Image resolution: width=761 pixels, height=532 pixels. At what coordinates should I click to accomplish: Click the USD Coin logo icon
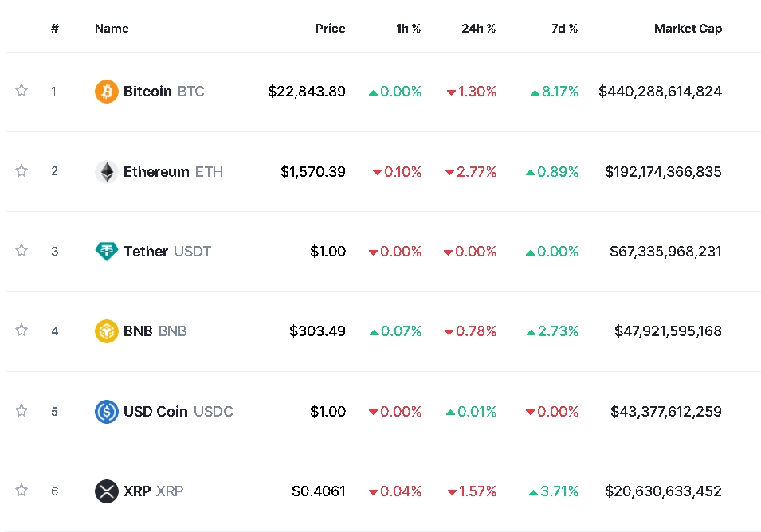click(x=107, y=412)
